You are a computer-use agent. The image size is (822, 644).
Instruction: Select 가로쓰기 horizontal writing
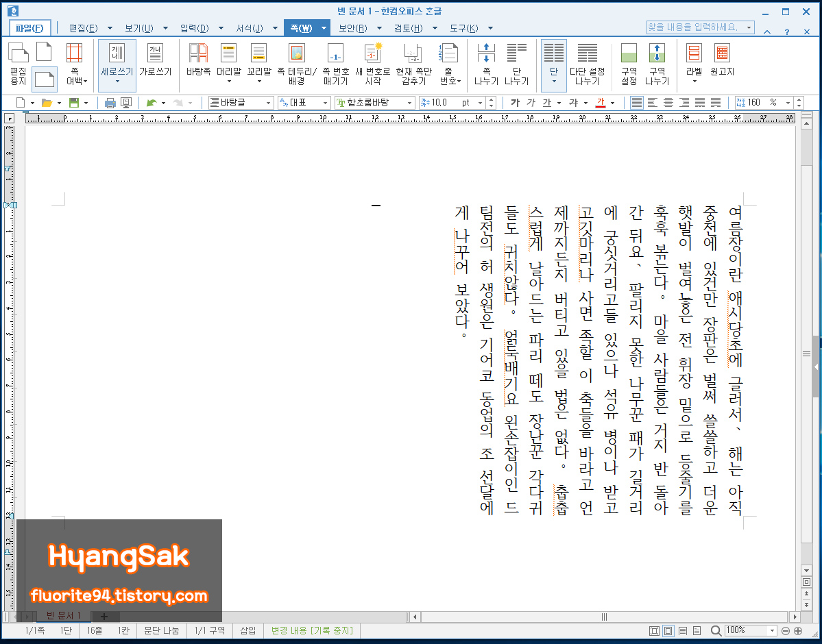(x=155, y=60)
